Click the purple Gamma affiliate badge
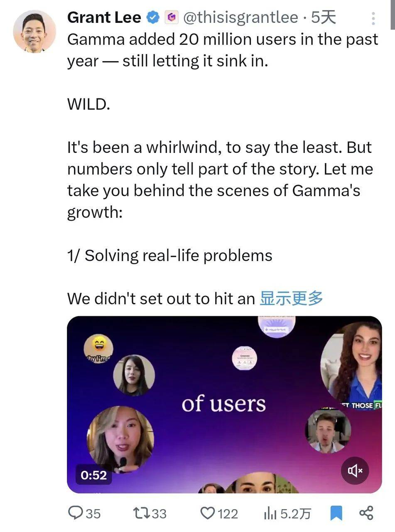Image resolution: width=395 pixels, height=532 pixels. pyautogui.click(x=172, y=17)
